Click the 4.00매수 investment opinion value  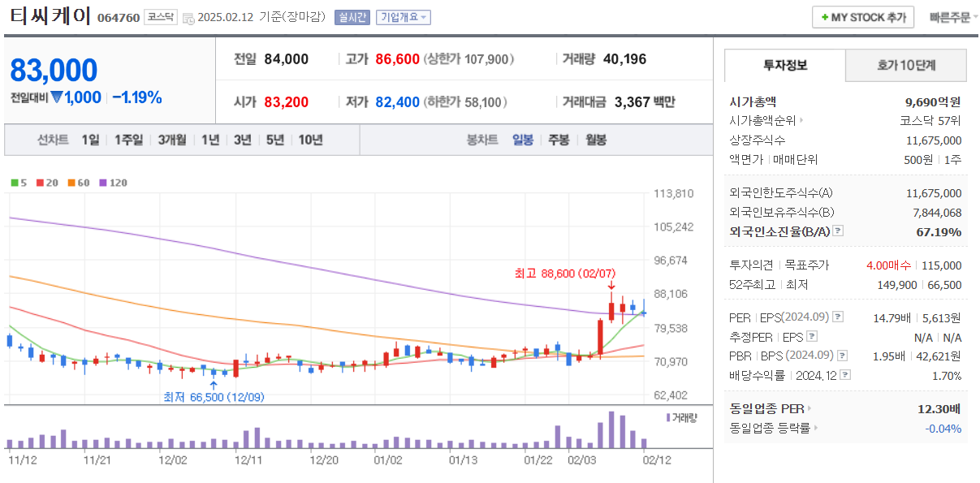click(x=889, y=265)
